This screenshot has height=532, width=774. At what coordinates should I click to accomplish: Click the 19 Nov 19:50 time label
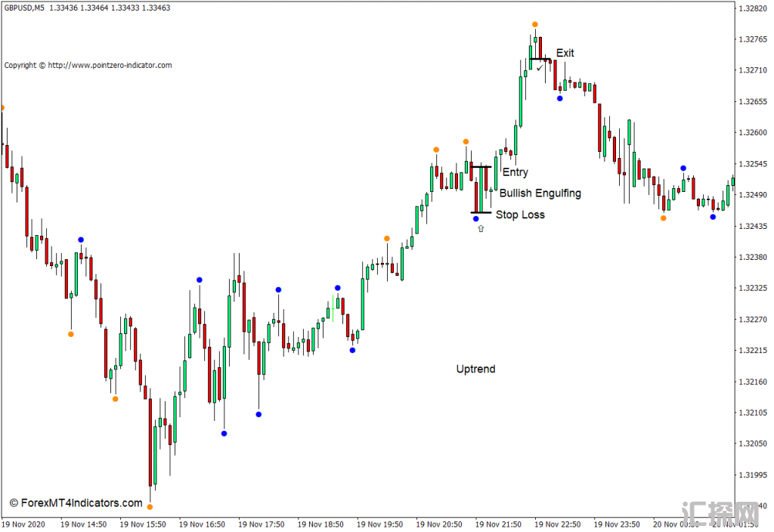[379, 524]
